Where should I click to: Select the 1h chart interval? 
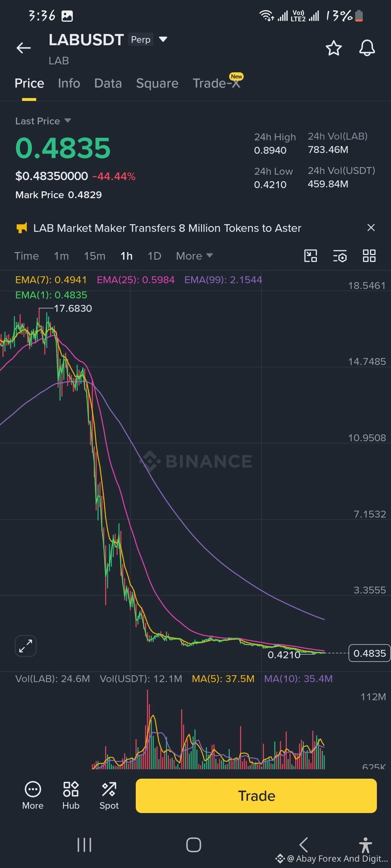click(x=126, y=256)
